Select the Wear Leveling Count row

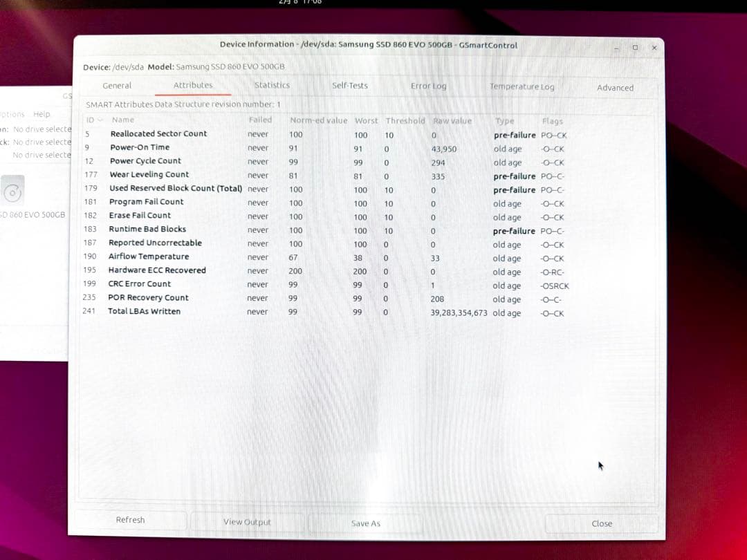(149, 175)
